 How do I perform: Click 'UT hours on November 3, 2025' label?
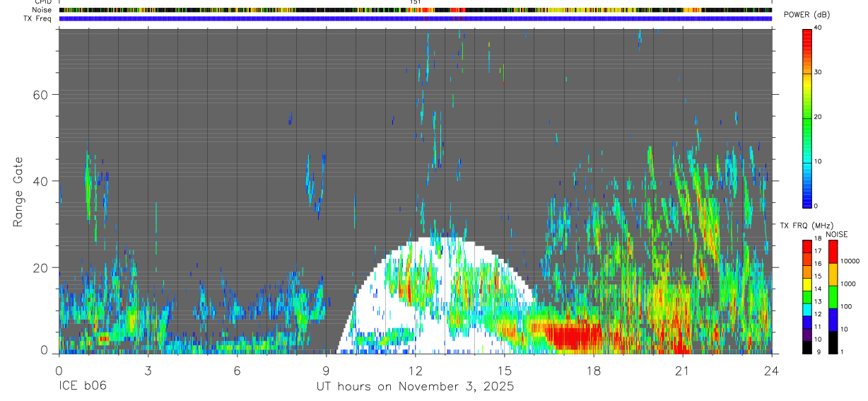tap(415, 387)
